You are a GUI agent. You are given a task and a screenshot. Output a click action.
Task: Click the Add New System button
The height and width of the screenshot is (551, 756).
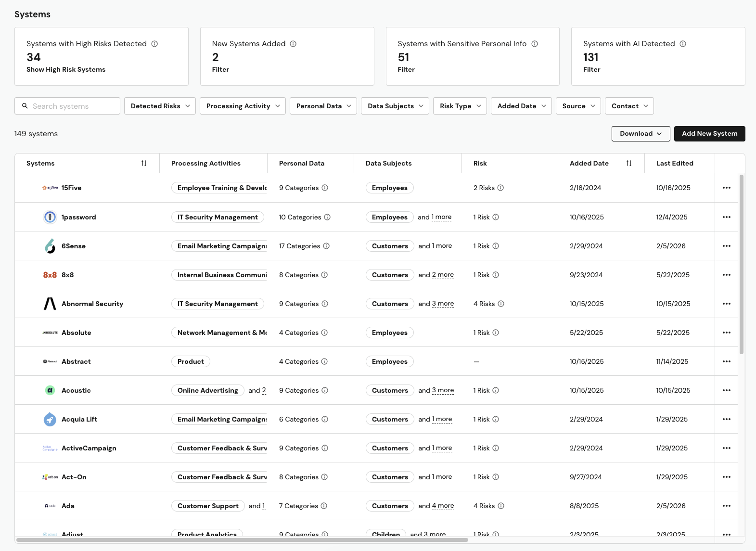coord(709,134)
